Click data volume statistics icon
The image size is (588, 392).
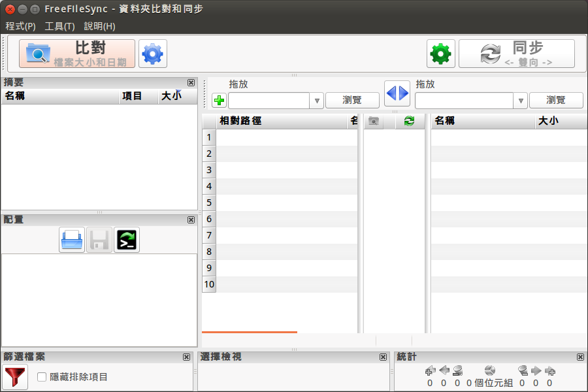pyautogui.click(x=490, y=370)
